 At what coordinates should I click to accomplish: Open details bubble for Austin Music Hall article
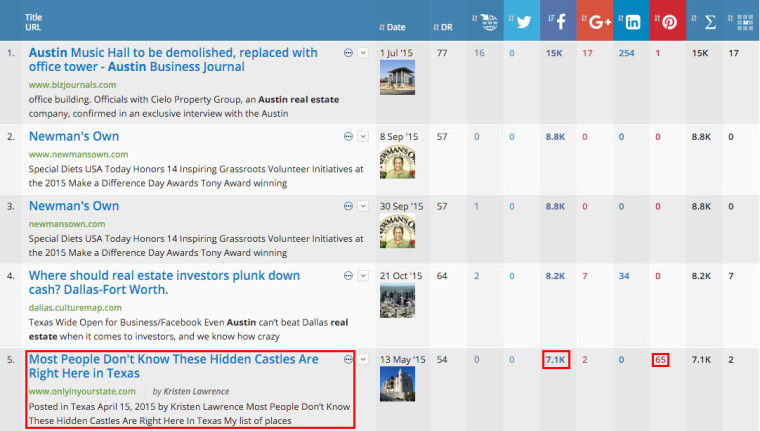click(x=348, y=53)
